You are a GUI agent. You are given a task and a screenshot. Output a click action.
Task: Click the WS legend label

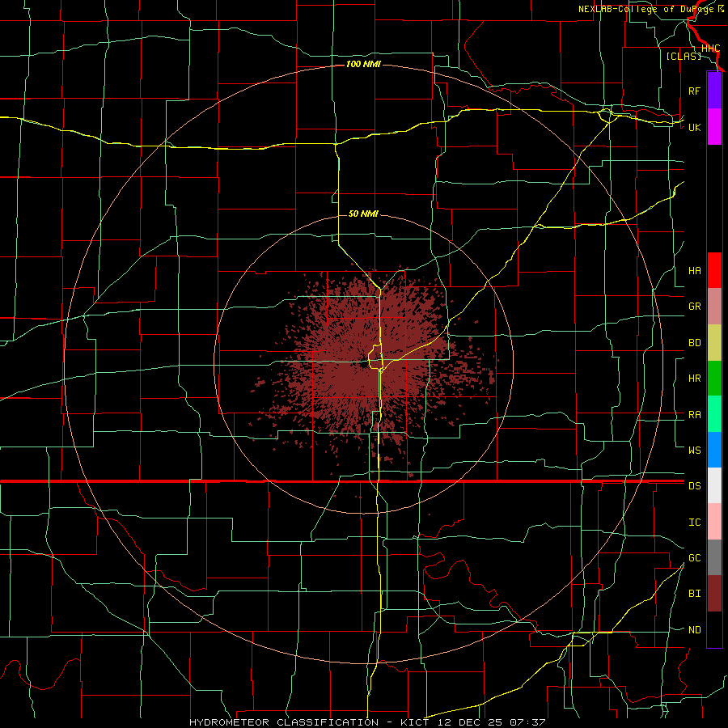pos(694,450)
